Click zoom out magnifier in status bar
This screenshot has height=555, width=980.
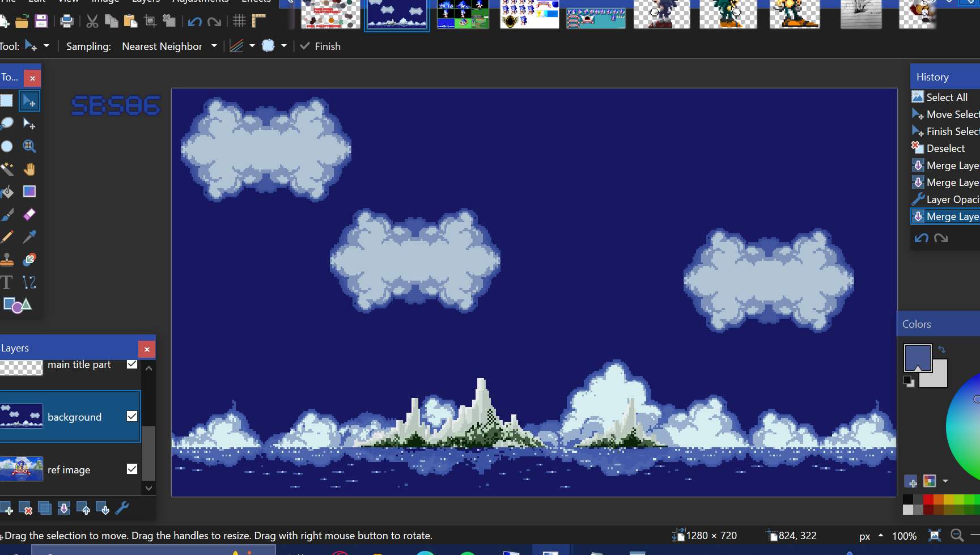coord(957,535)
